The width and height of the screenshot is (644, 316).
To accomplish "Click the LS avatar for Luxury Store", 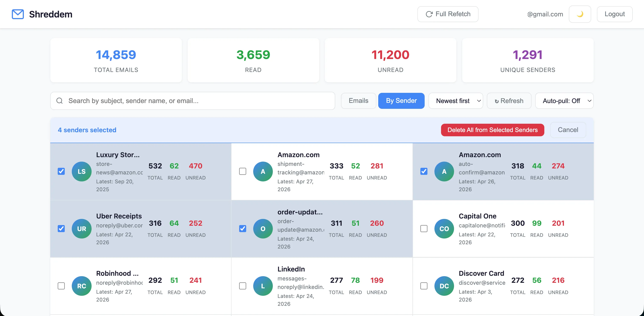I will click(x=82, y=171).
